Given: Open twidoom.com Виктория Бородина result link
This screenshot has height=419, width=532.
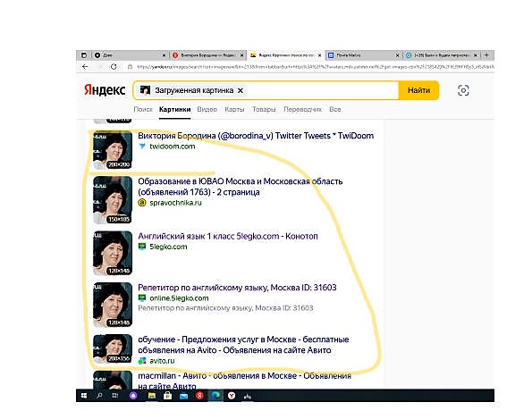Looking at the screenshot, I should (256, 136).
